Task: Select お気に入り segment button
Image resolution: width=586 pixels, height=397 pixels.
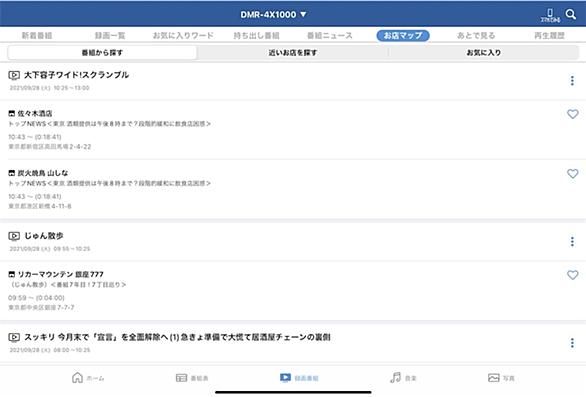Action: 484,53
